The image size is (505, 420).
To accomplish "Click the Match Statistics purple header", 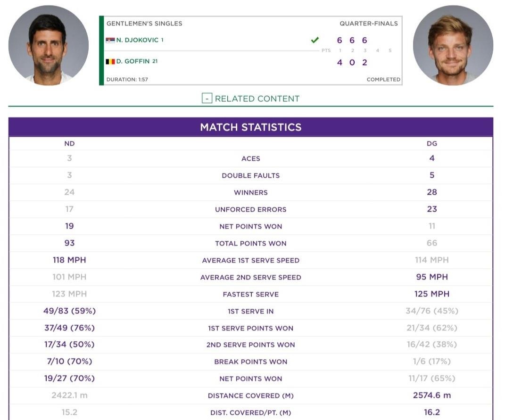I will [251, 127].
